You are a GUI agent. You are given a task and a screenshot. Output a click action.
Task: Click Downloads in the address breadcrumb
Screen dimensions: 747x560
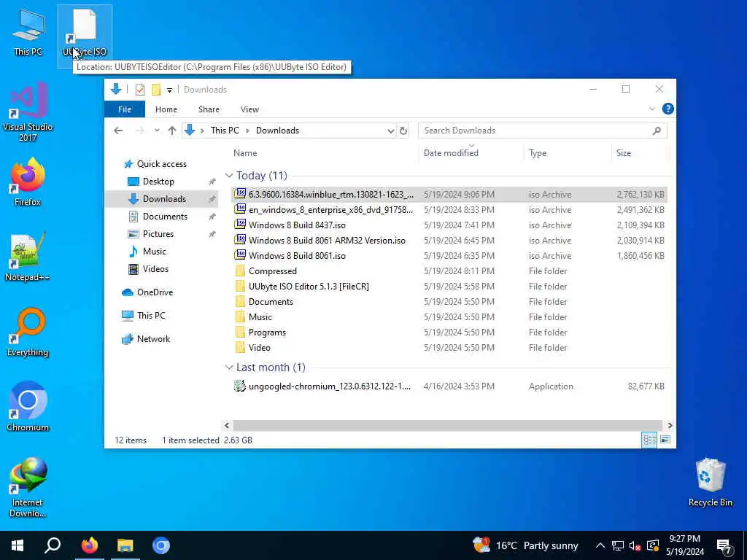pos(277,131)
